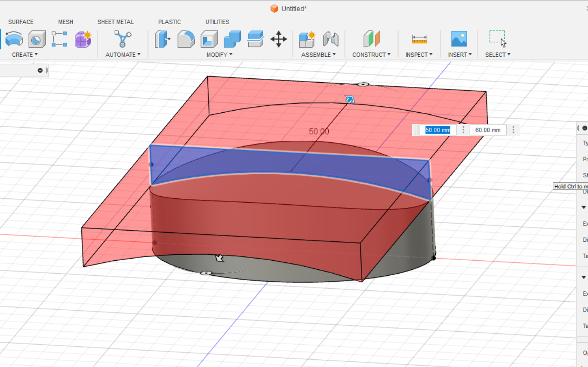Collapse the right dialog minus icon
This screenshot has height=367, width=588.
[x=585, y=128]
